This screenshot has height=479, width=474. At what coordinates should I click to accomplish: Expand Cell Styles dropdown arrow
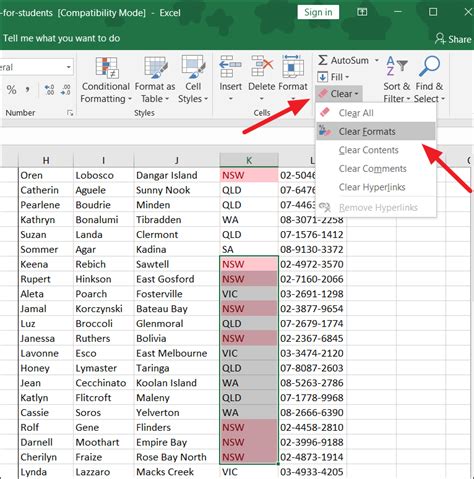[206, 99]
